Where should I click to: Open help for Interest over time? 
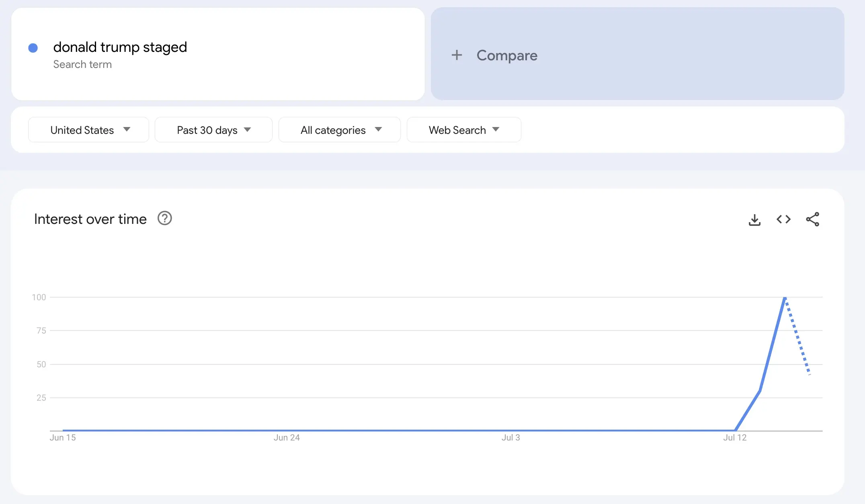coord(164,219)
